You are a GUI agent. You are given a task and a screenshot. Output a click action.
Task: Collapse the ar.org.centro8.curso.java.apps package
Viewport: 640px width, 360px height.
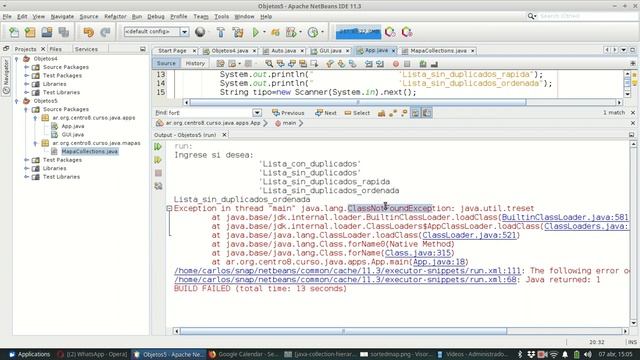click(x=35, y=118)
